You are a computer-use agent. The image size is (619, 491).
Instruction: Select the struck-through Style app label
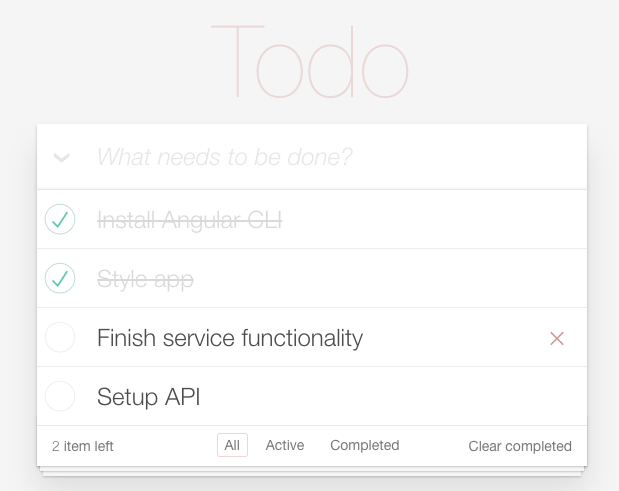(145, 279)
